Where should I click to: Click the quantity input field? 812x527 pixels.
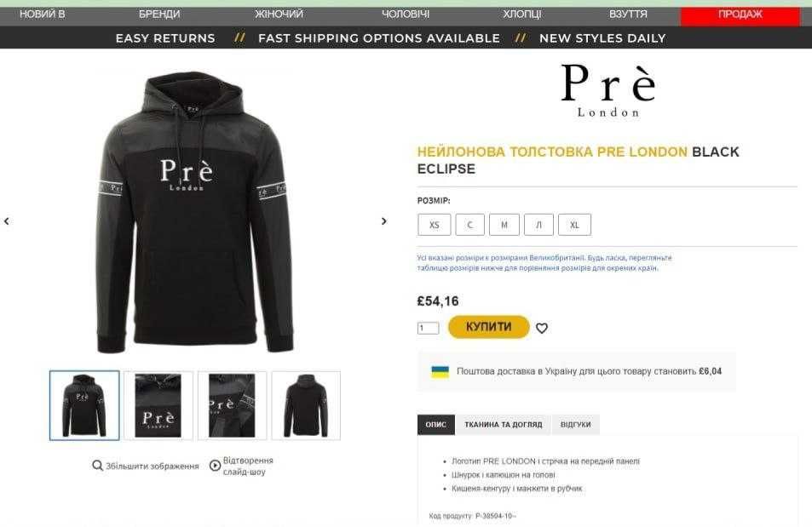click(429, 329)
